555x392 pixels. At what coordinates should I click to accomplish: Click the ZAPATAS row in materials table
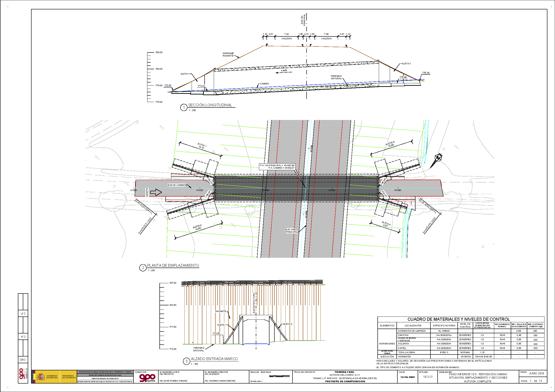[x=403, y=335]
